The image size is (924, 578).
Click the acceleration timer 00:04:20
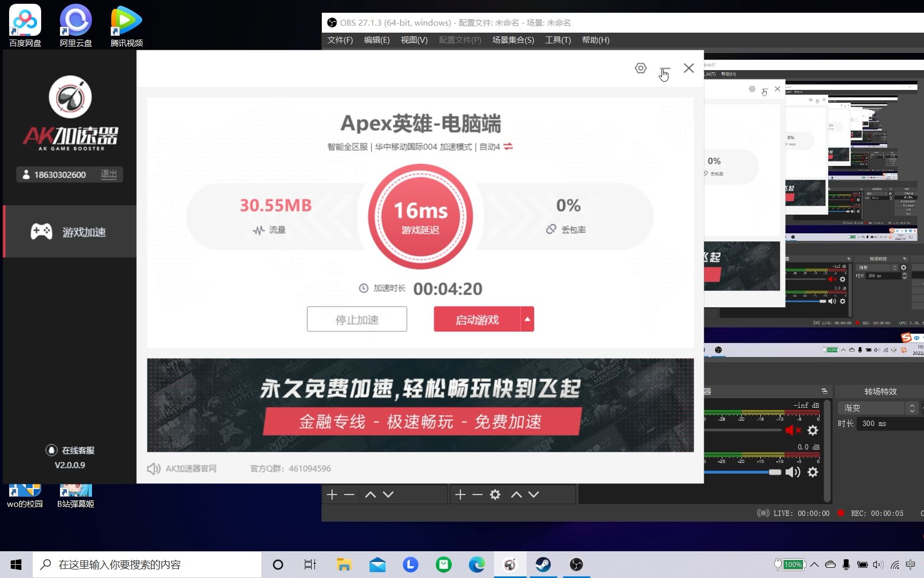click(x=448, y=289)
